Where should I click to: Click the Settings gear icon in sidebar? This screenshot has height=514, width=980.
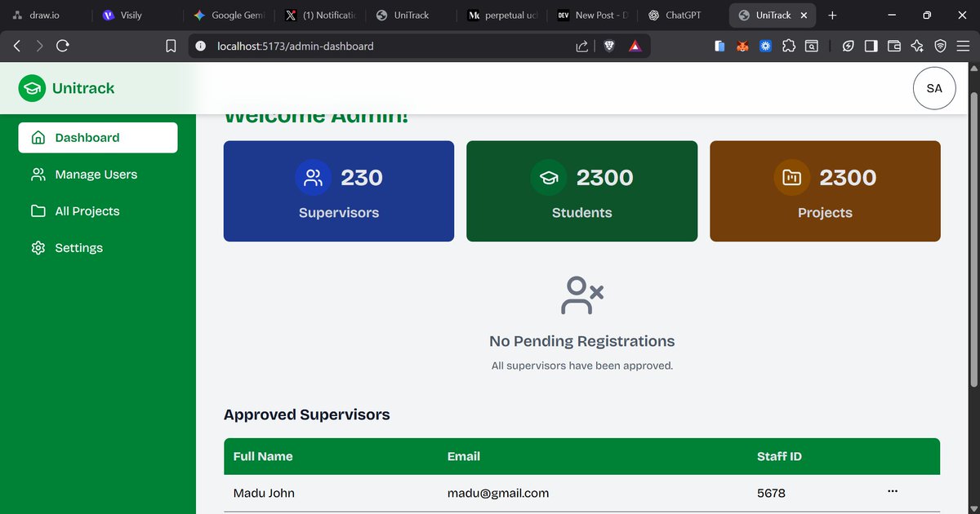click(38, 247)
